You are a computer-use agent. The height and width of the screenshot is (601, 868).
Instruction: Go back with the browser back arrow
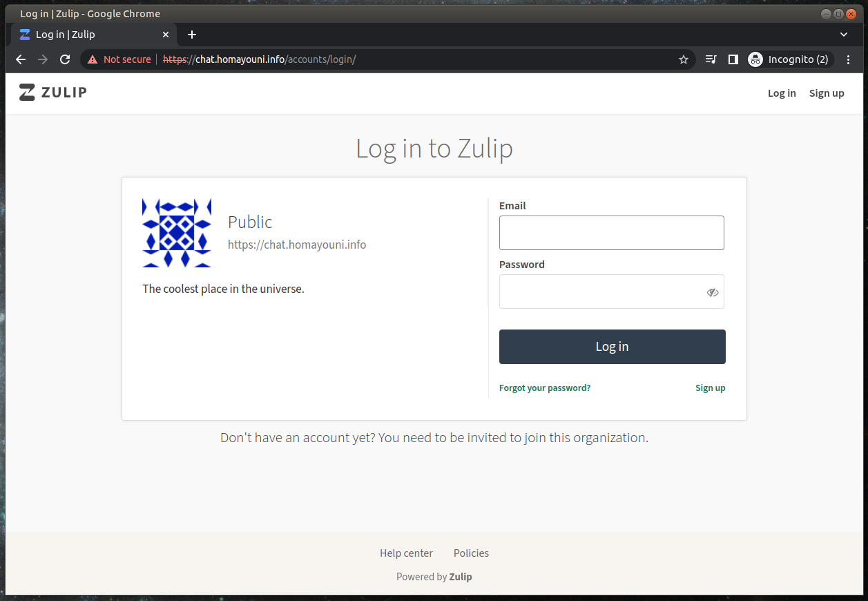21,59
